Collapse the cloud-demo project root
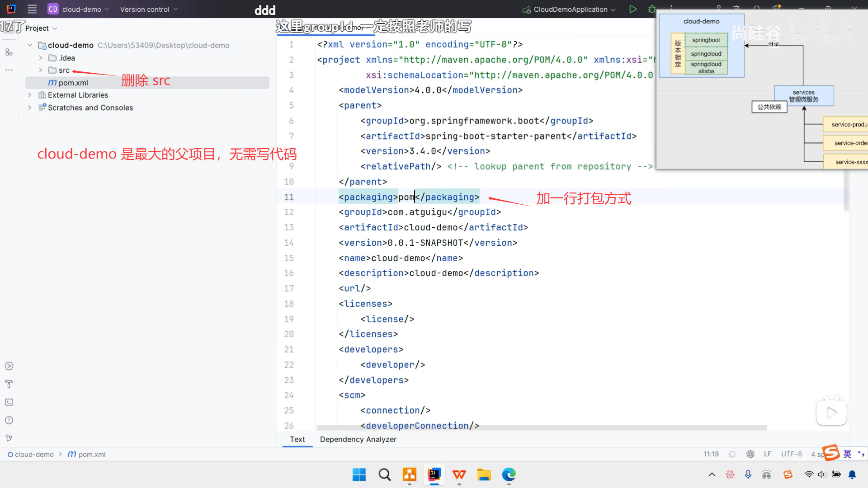This screenshot has height=488, width=868. tap(30, 45)
